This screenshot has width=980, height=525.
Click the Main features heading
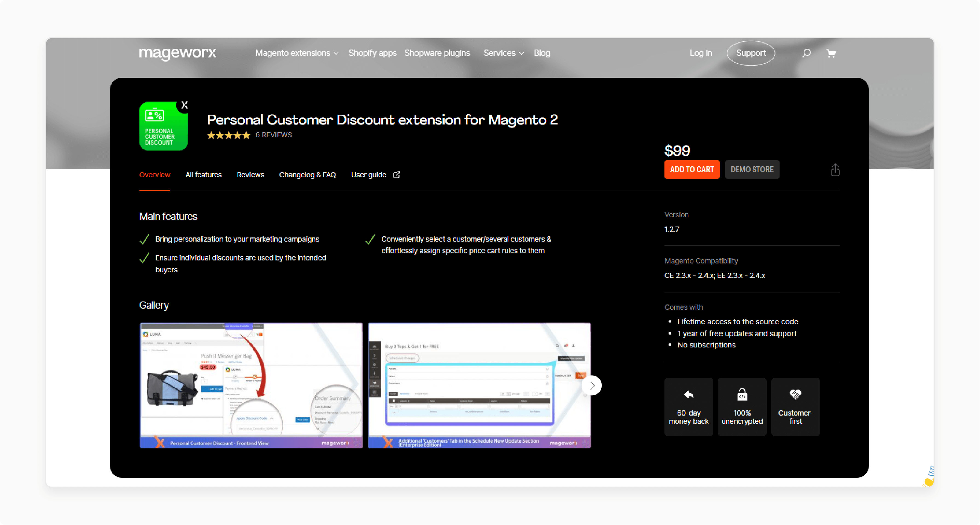coord(168,217)
